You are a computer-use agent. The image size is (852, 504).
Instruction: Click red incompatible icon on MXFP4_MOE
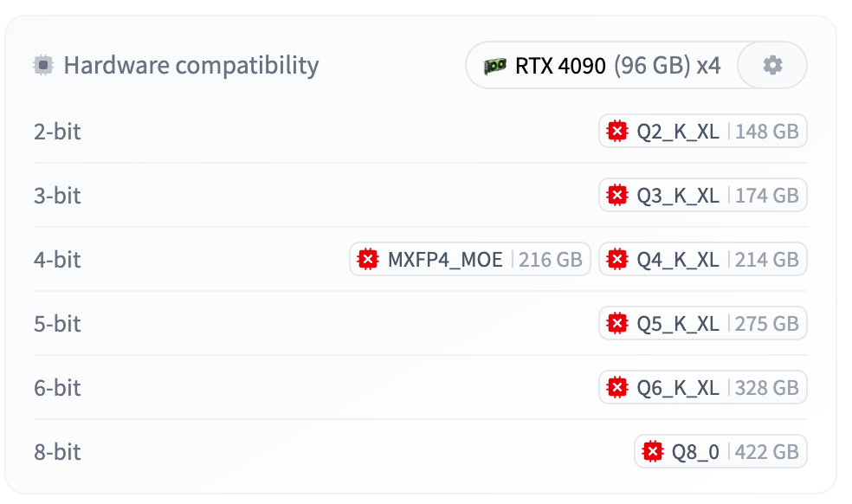click(x=368, y=259)
